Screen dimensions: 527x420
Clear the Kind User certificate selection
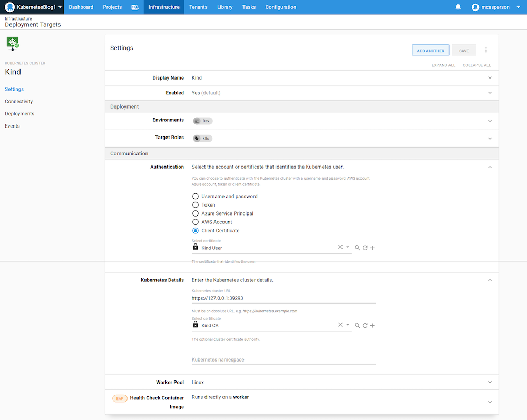(x=340, y=247)
